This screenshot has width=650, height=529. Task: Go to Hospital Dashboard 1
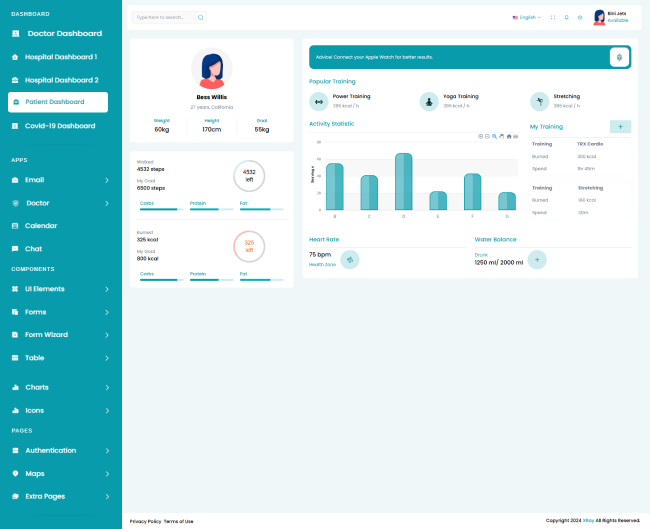(x=60, y=57)
